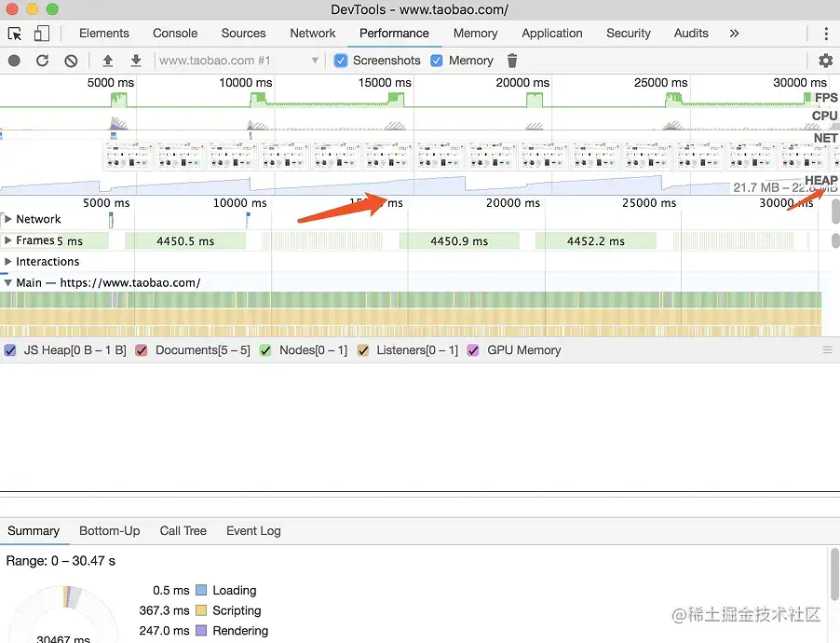Show more DevTools tabs with double chevron
This screenshot has width=840, height=643.
coord(734,34)
